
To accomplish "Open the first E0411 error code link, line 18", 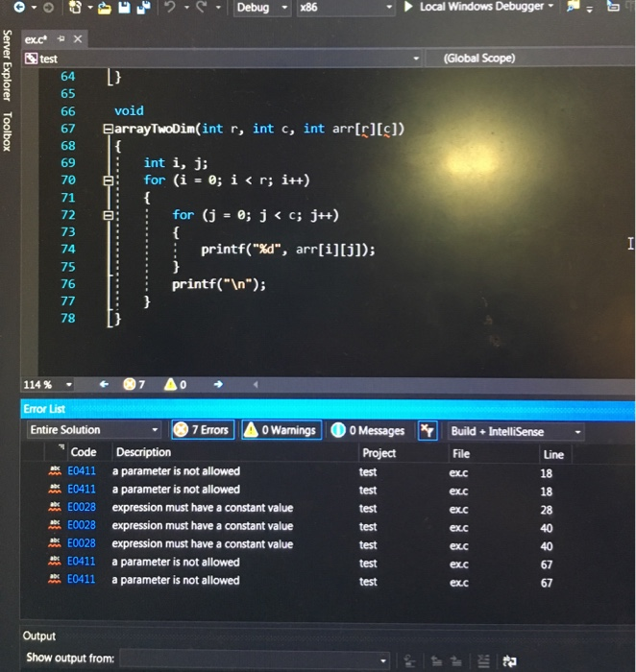I will click(x=82, y=470).
